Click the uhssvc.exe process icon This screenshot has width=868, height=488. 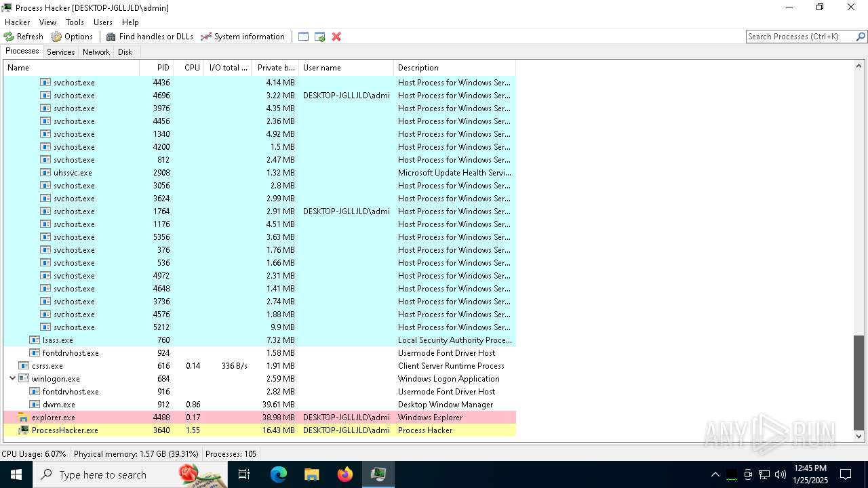pyautogui.click(x=45, y=173)
